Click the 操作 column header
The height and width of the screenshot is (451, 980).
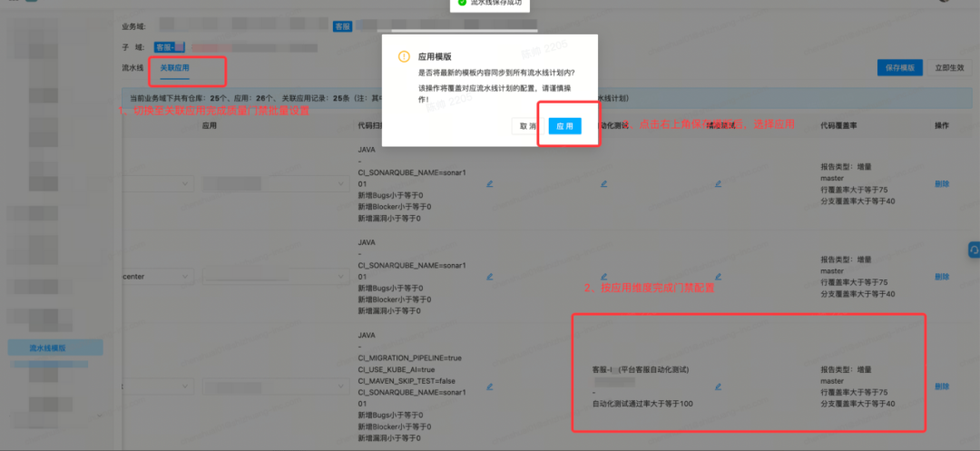coord(942,125)
